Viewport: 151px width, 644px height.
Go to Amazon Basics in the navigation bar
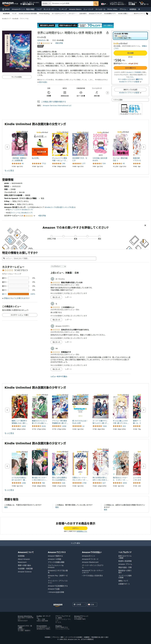(75, 9)
